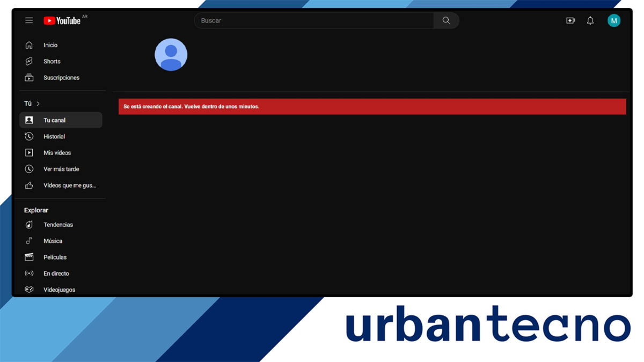The width and height of the screenshot is (644, 362).
Task: Click the Shorts icon
Action: click(x=29, y=61)
